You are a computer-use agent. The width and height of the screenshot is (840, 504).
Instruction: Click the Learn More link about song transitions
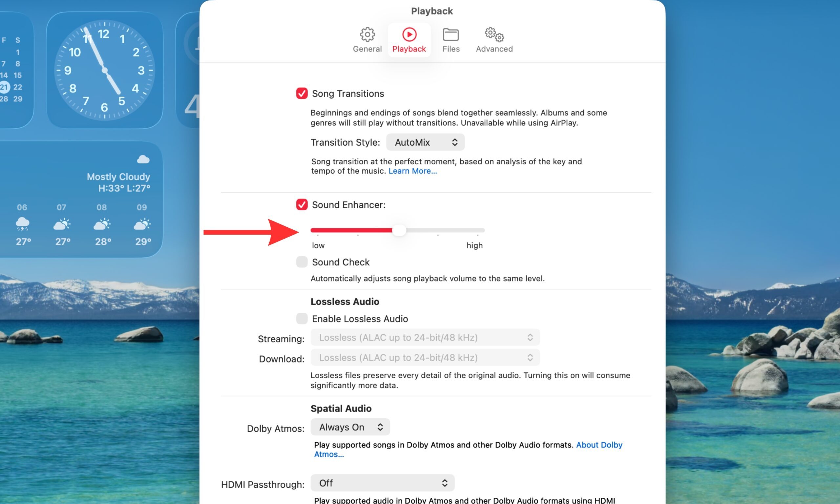point(412,171)
